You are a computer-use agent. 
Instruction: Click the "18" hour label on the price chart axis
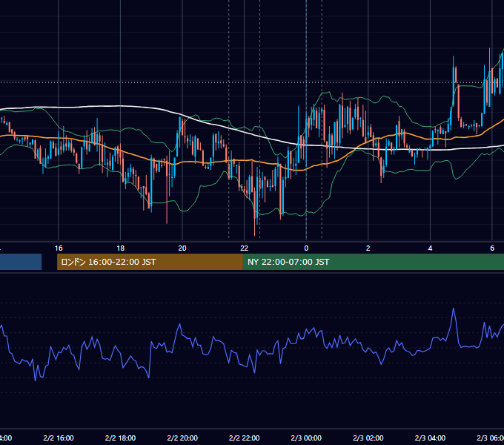click(x=121, y=248)
